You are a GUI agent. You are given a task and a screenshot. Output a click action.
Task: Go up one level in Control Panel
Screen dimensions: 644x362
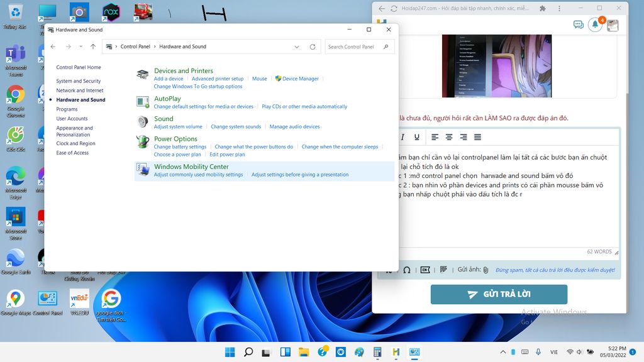pos(93,47)
